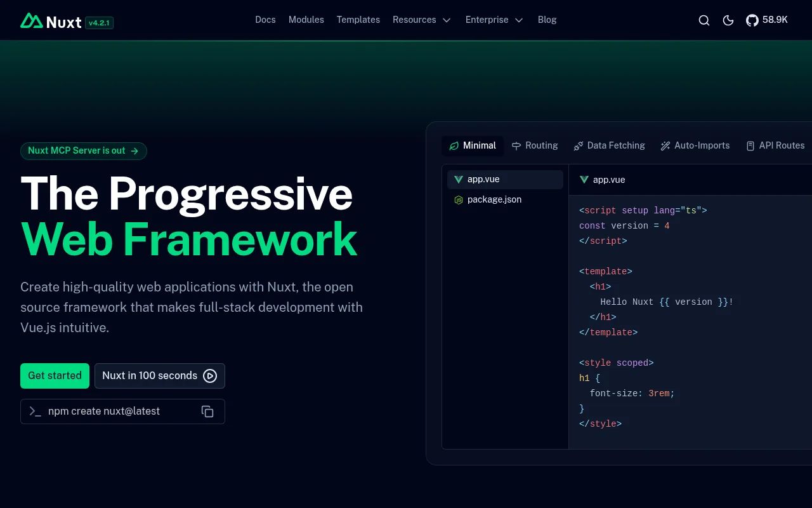Screen dimensions: 812x508
Task: Switch to the Data Fetching tab
Action: pyautogui.click(x=609, y=145)
